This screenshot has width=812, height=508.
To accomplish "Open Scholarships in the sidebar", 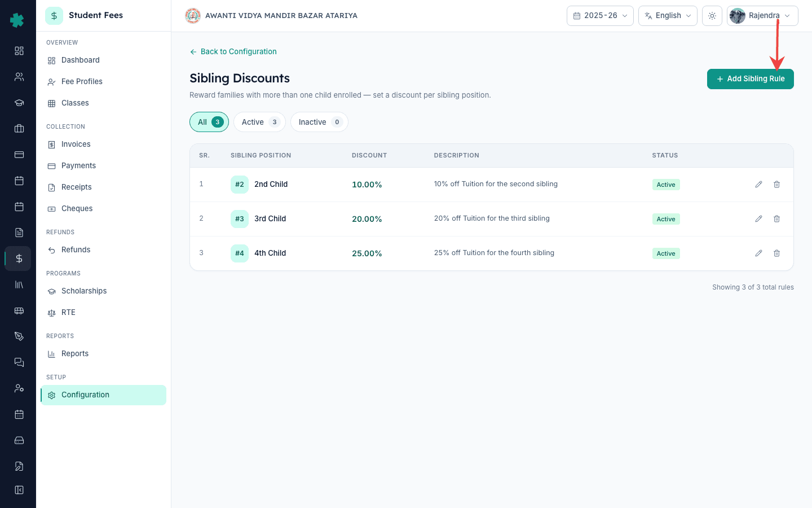I will click(103, 291).
